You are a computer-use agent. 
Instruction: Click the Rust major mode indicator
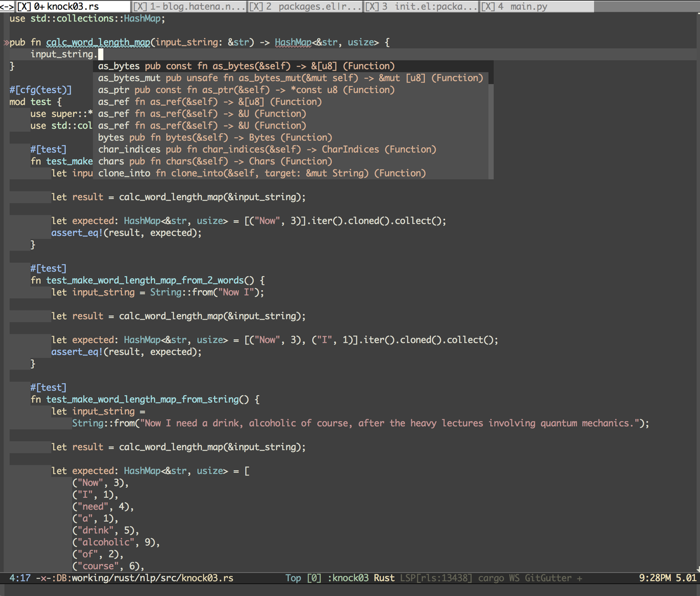coord(384,578)
